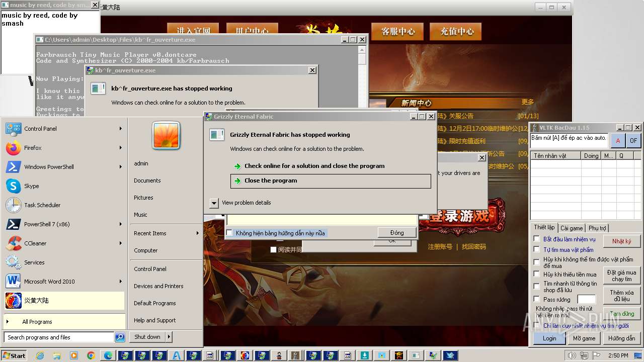Viewport: 644px width, 362px height.
Task: Enable the 'Pass rương' checkbox
Action: (x=537, y=299)
